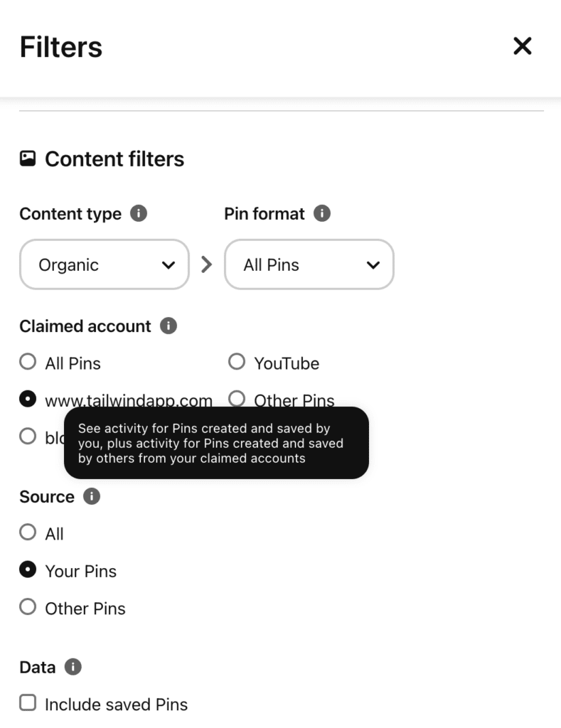Click the chevron between the two dropdowns
561x728 pixels.
click(206, 264)
